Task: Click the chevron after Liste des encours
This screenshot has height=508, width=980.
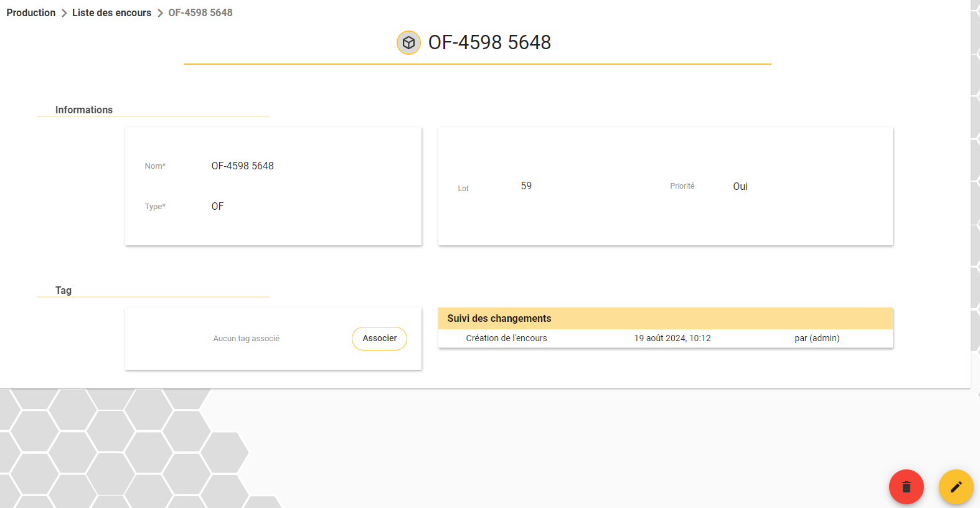Action: point(160,13)
